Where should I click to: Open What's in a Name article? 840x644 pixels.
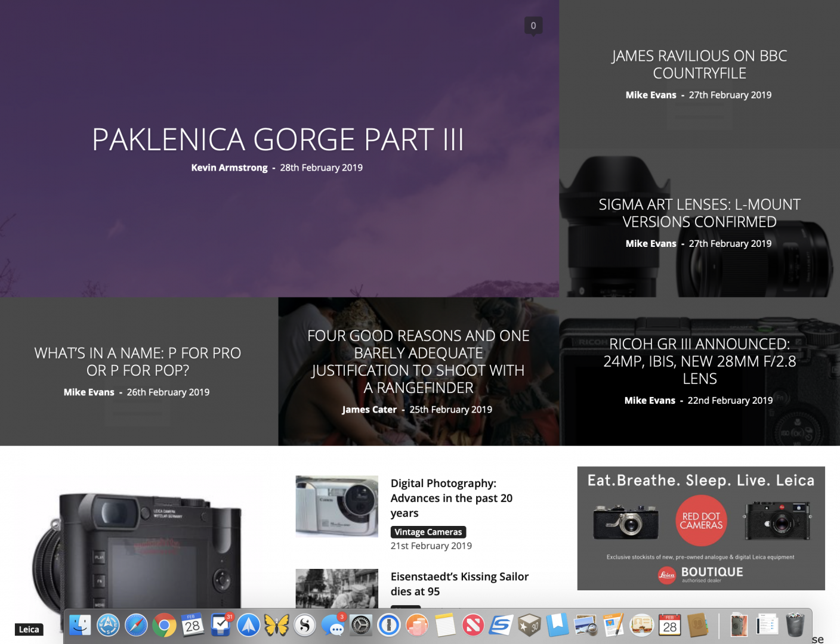[x=138, y=361]
